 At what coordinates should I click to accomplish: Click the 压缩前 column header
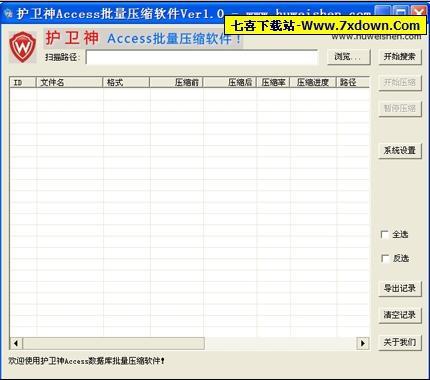(176, 82)
